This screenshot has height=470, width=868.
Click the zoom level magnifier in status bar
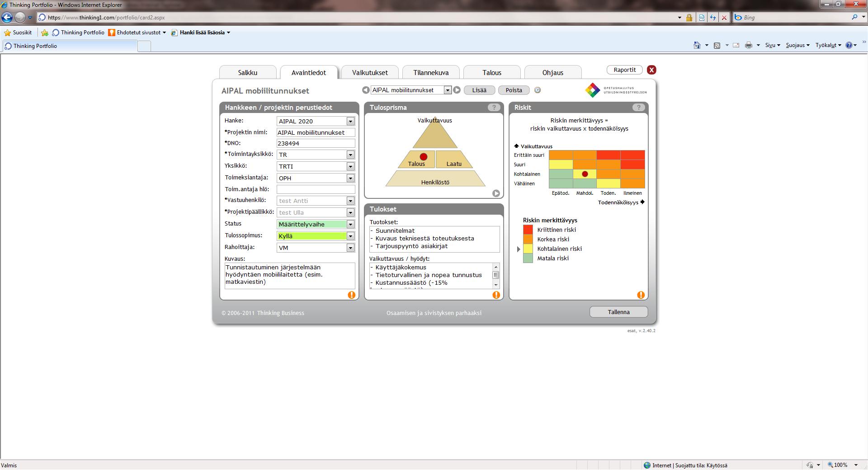830,465
